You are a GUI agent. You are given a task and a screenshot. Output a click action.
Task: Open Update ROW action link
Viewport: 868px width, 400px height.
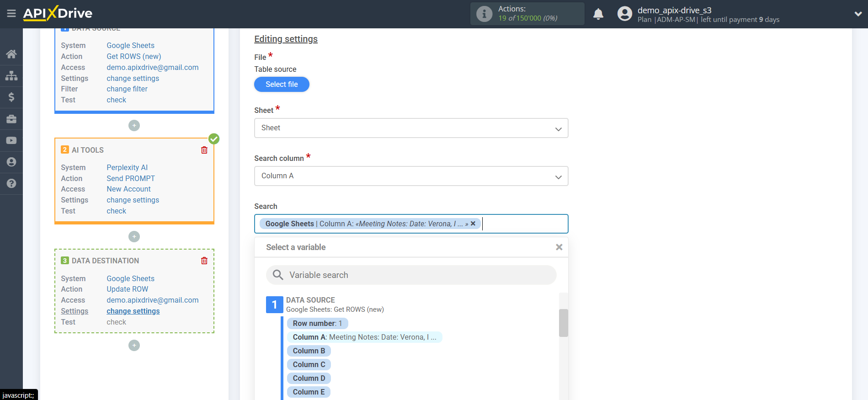tap(127, 289)
